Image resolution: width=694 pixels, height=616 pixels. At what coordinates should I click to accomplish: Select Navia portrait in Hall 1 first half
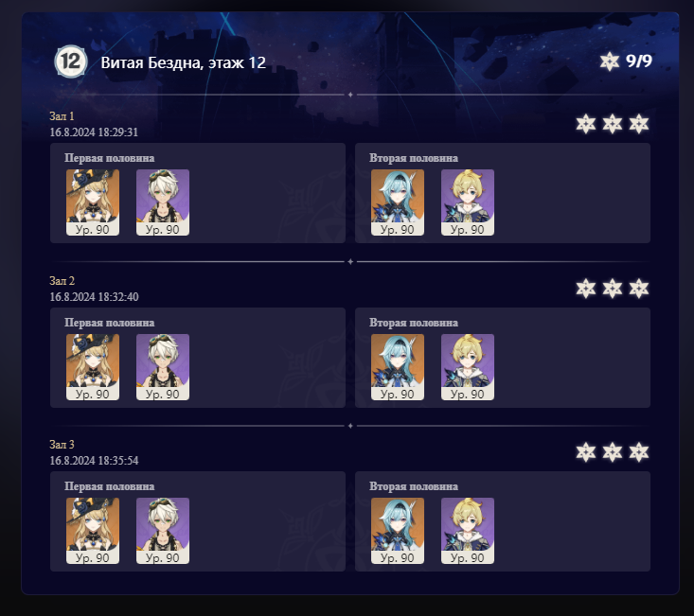point(93,202)
